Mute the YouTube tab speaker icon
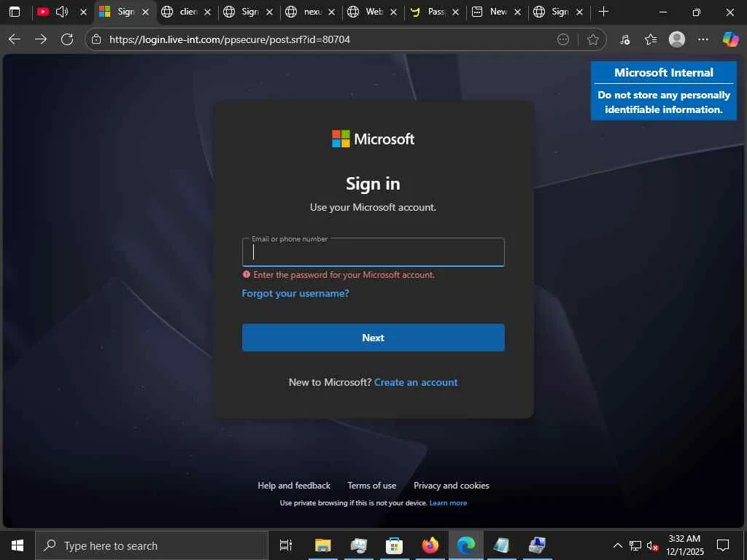The width and height of the screenshot is (747, 560). click(x=62, y=12)
